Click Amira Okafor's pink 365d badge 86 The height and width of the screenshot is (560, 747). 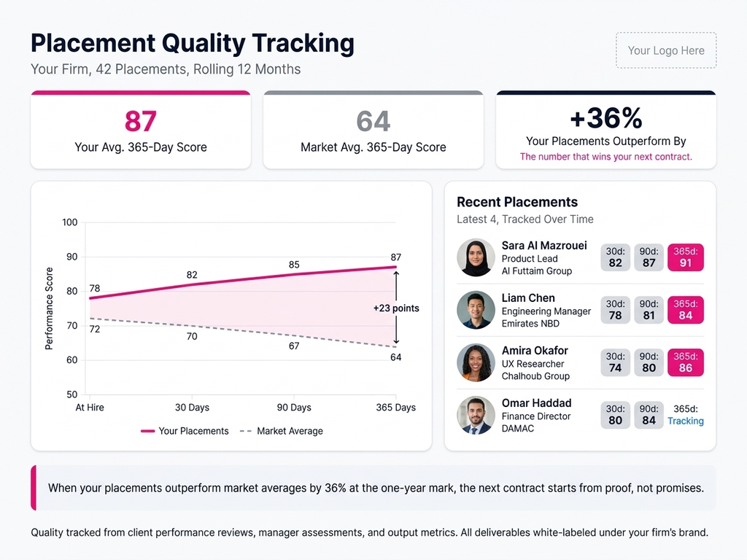point(685,362)
